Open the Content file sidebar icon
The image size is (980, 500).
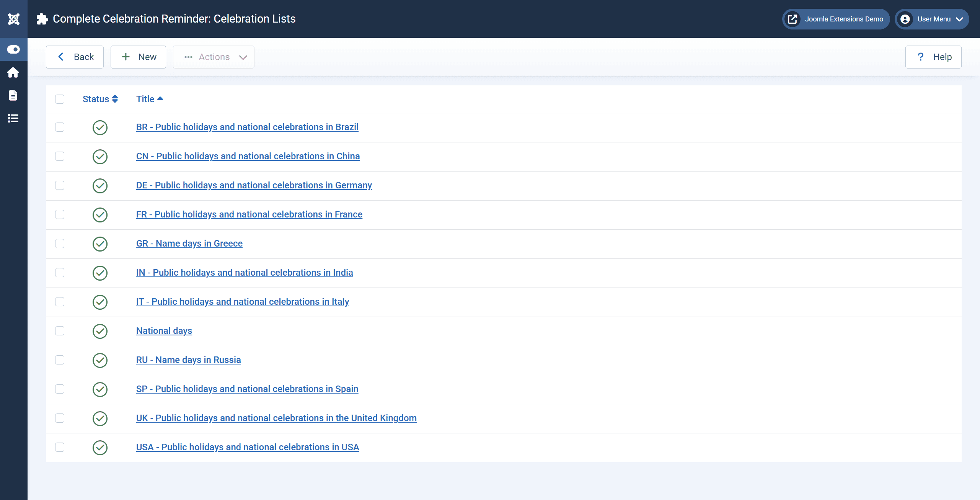pyautogui.click(x=13, y=95)
